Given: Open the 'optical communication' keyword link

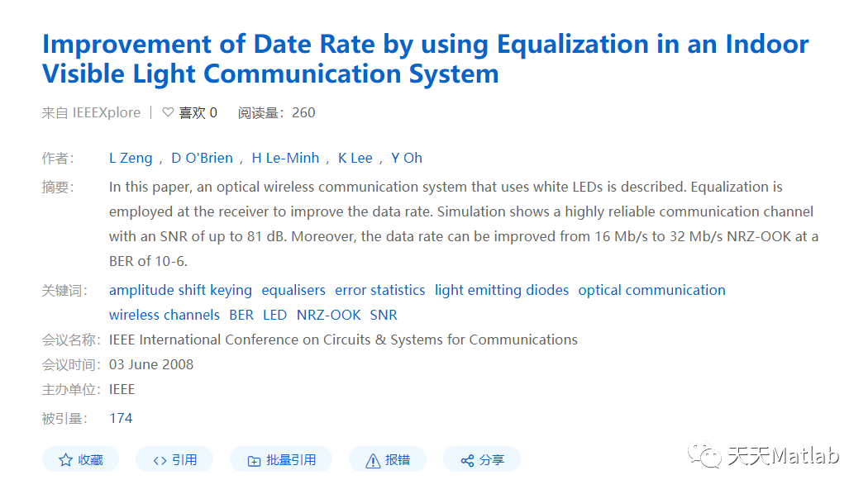Looking at the screenshot, I should 651,290.
